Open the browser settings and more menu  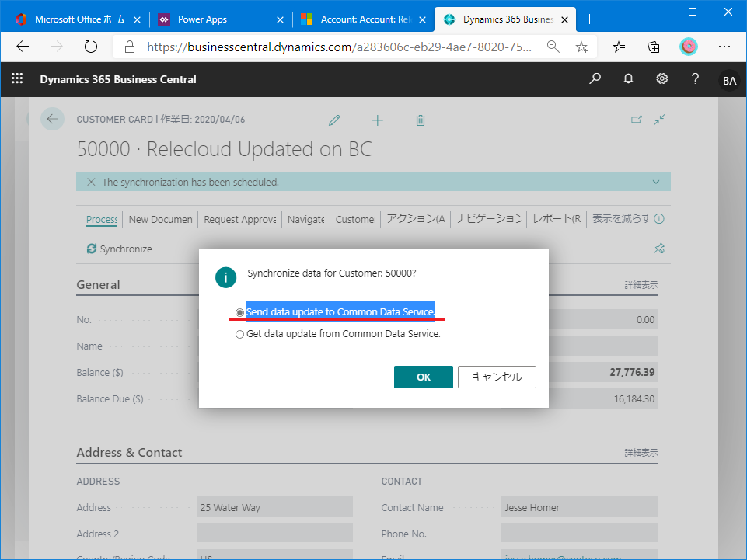click(x=724, y=47)
